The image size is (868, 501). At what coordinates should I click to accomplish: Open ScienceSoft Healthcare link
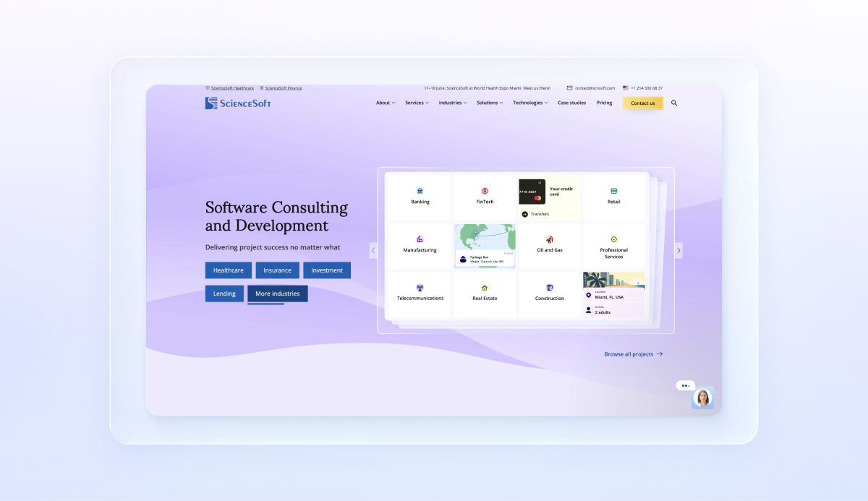tap(232, 88)
